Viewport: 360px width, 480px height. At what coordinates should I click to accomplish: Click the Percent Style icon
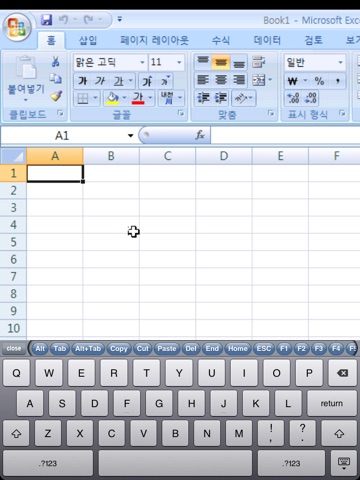coord(319,81)
